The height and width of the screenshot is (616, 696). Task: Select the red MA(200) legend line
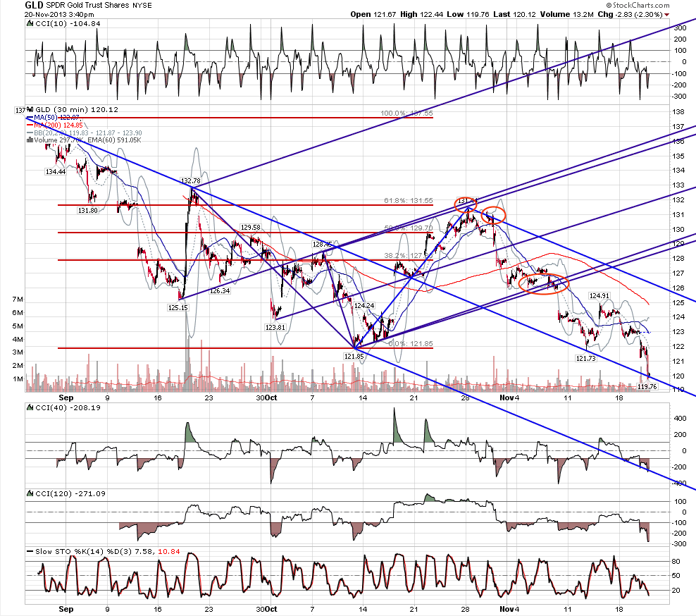[x=30, y=125]
